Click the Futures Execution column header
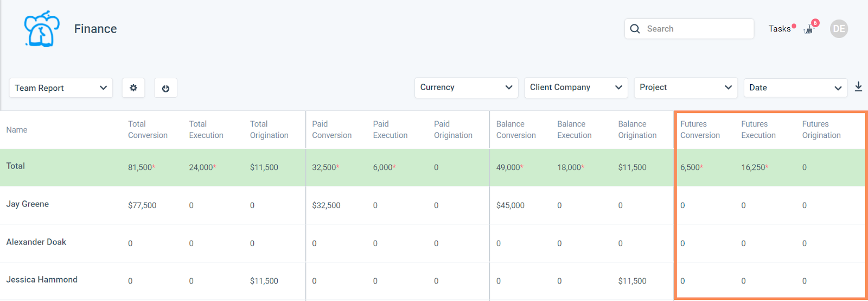This screenshot has width=868, height=301. [758, 130]
